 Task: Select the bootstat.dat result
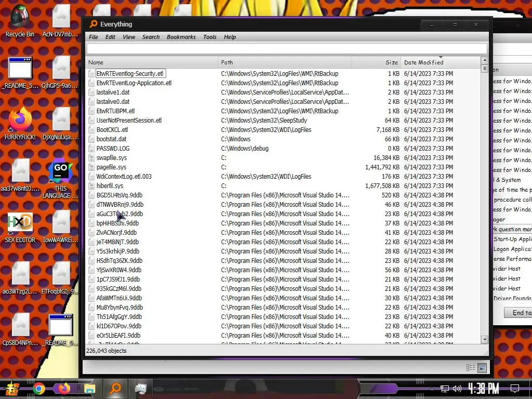(x=284, y=139)
